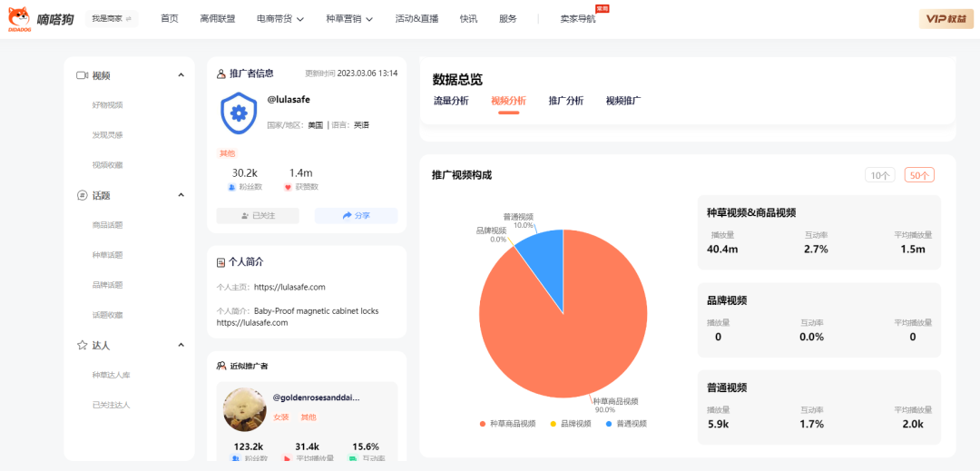Open 活动&直播 in top navigation
980x471 pixels.
(416, 19)
